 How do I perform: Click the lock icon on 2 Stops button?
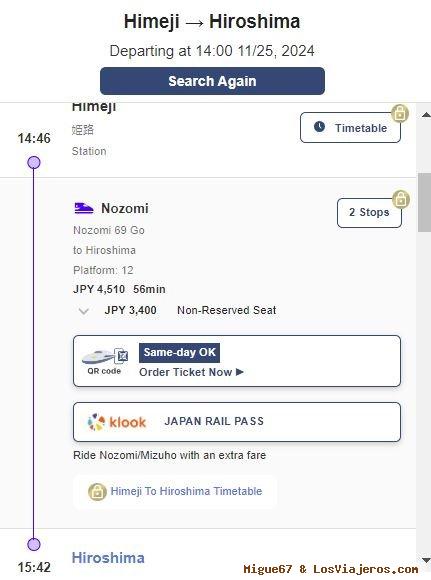(x=401, y=199)
